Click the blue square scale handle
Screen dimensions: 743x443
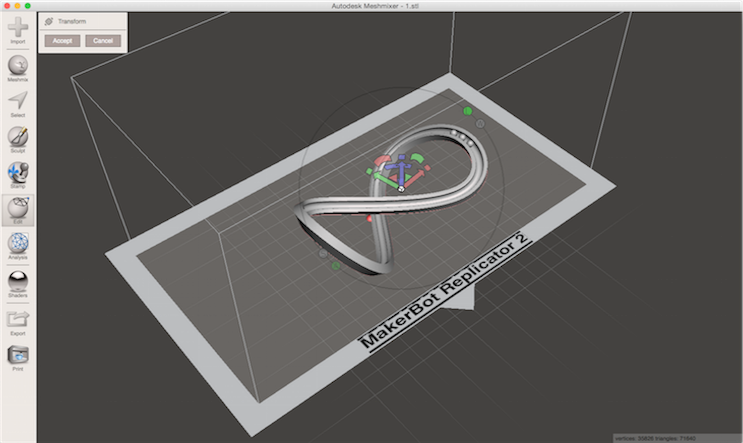pyautogui.click(x=402, y=157)
